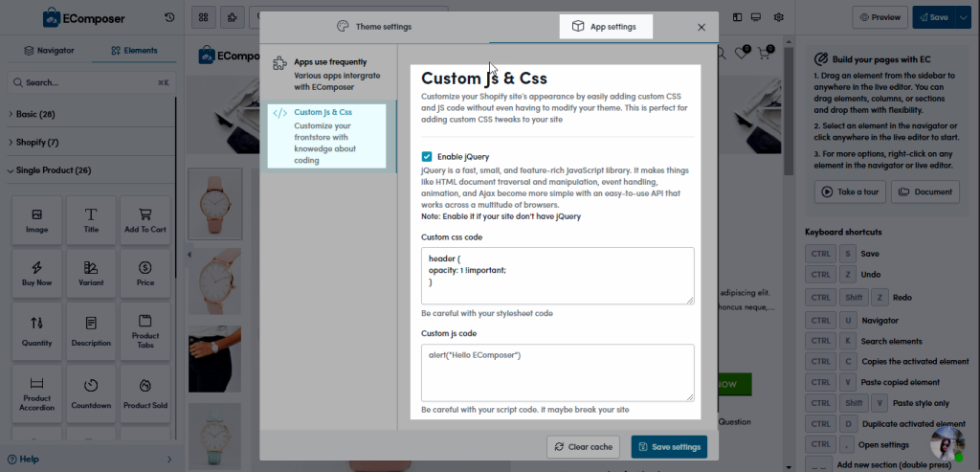Select the Quantity element
The width and height of the screenshot is (980, 472).
pyautogui.click(x=37, y=331)
